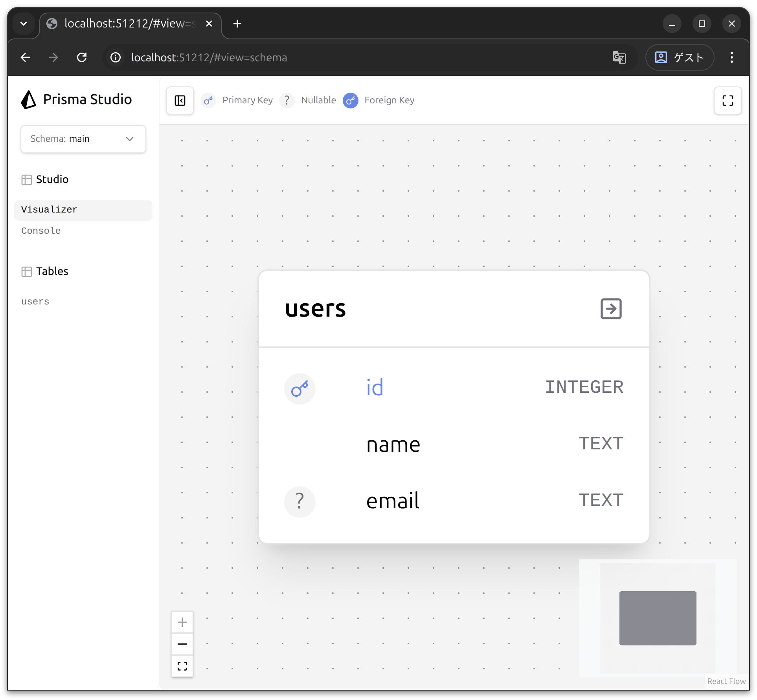The height and width of the screenshot is (700, 757).
Task: Click the nullable question mark beside email
Action: coord(299,501)
